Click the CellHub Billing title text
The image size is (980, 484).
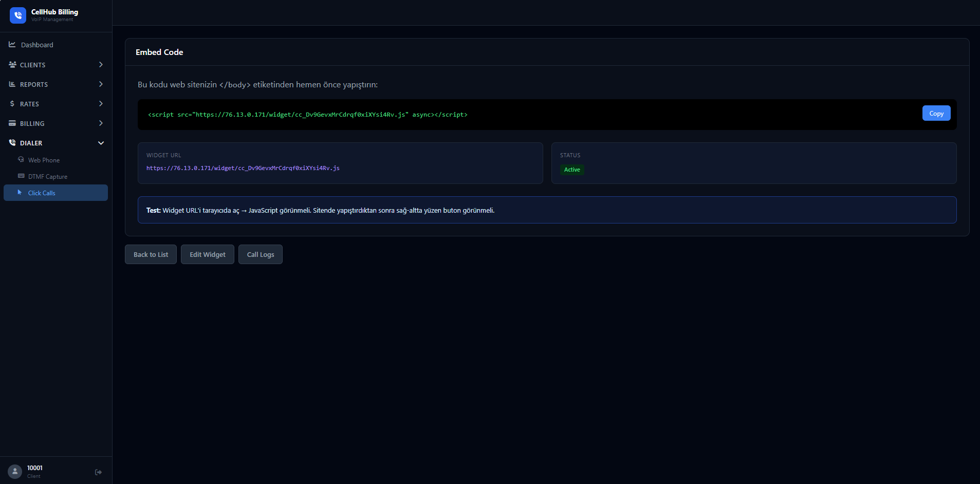(54, 12)
